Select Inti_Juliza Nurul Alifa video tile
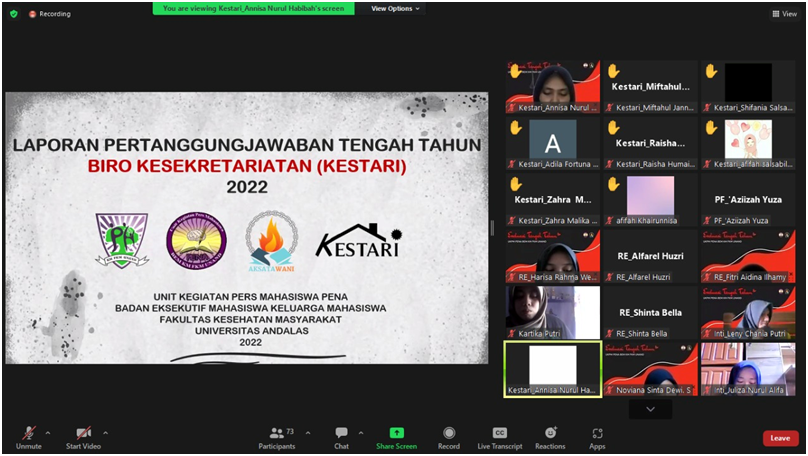 tap(748, 369)
